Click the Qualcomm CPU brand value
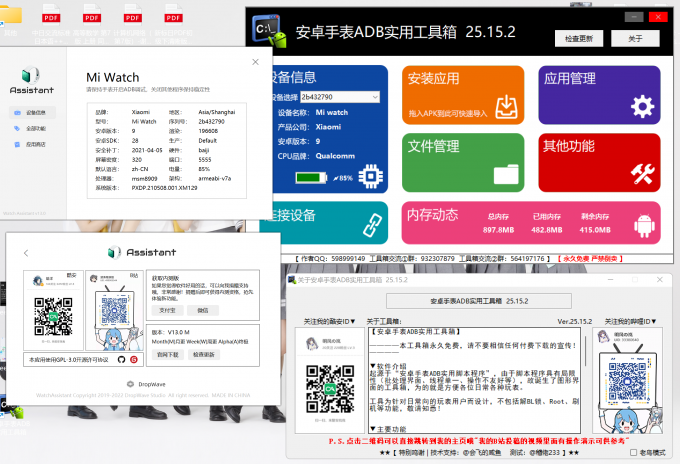Viewport: 680px width, 464px height. pos(335,156)
